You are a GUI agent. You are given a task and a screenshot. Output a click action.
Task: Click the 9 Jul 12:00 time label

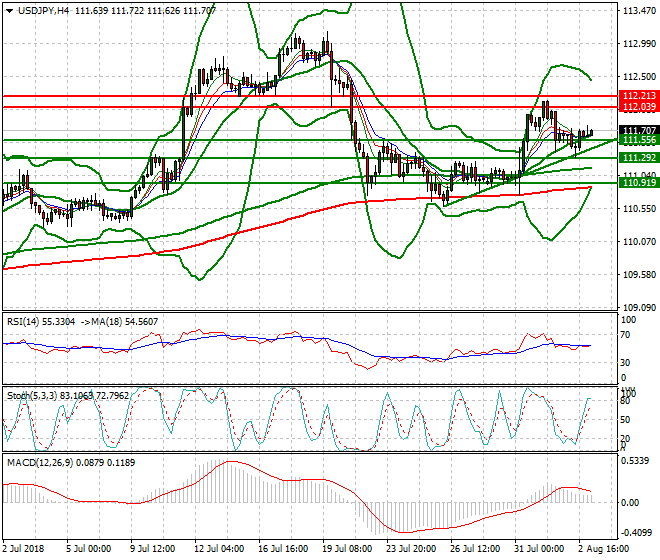tap(152, 549)
